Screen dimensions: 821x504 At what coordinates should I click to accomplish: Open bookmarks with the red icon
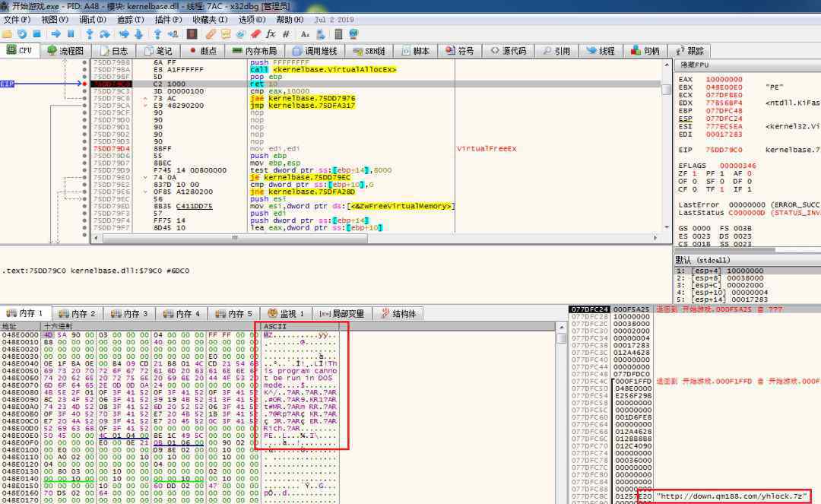coord(255,34)
